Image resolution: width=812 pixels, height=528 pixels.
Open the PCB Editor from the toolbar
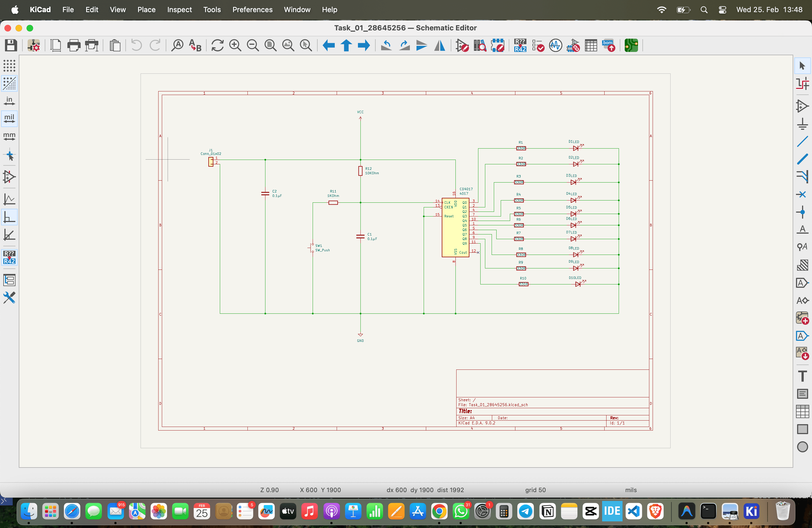click(632, 45)
